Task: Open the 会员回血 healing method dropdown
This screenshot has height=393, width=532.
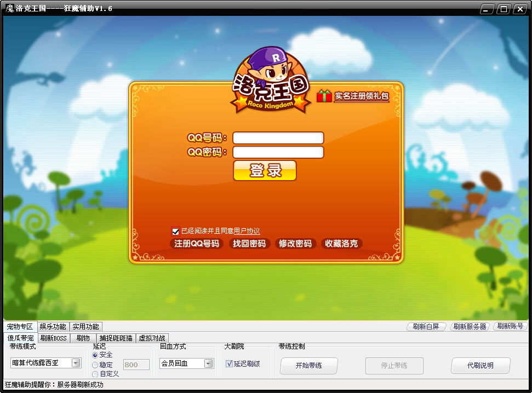Action: (x=209, y=363)
